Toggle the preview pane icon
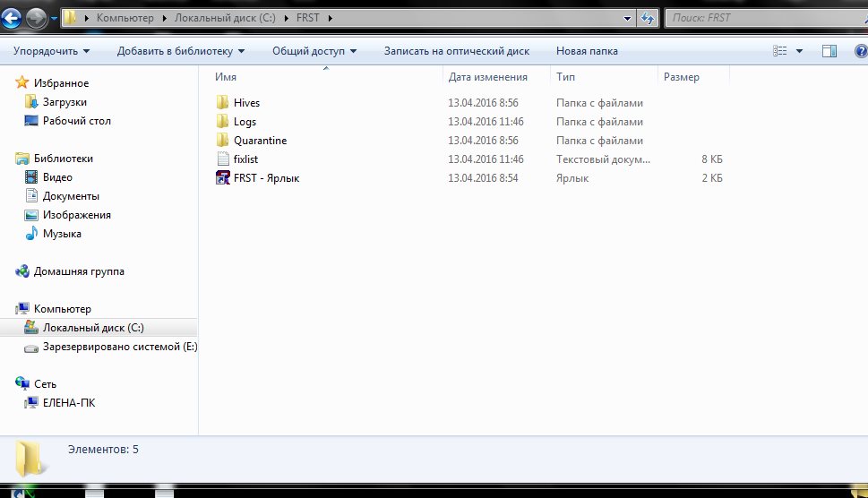The width and height of the screenshot is (868, 498). (829, 51)
